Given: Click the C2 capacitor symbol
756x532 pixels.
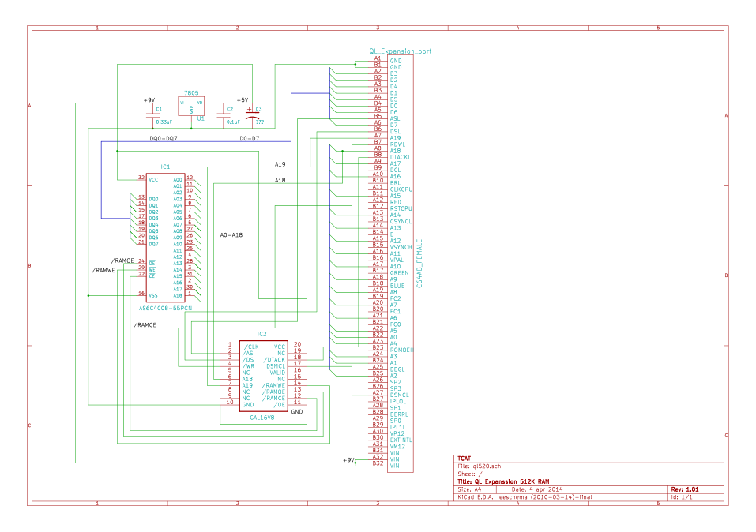Looking at the screenshot, I should (x=224, y=116).
